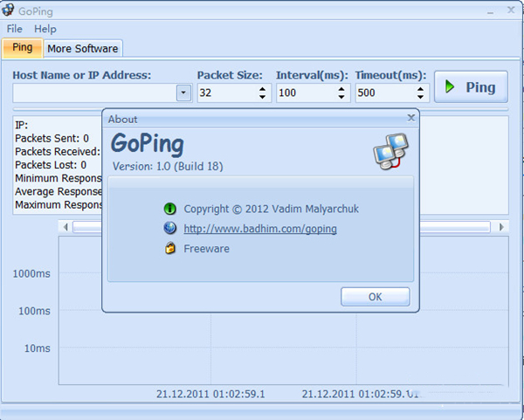This screenshot has width=524, height=420.
Task: Open the File menu
Action: click(x=15, y=29)
